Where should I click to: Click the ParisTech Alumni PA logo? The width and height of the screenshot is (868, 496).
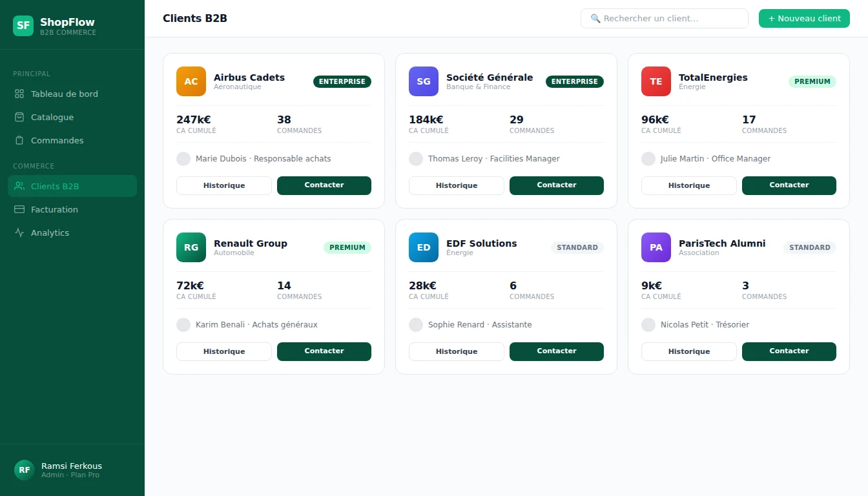(x=656, y=247)
